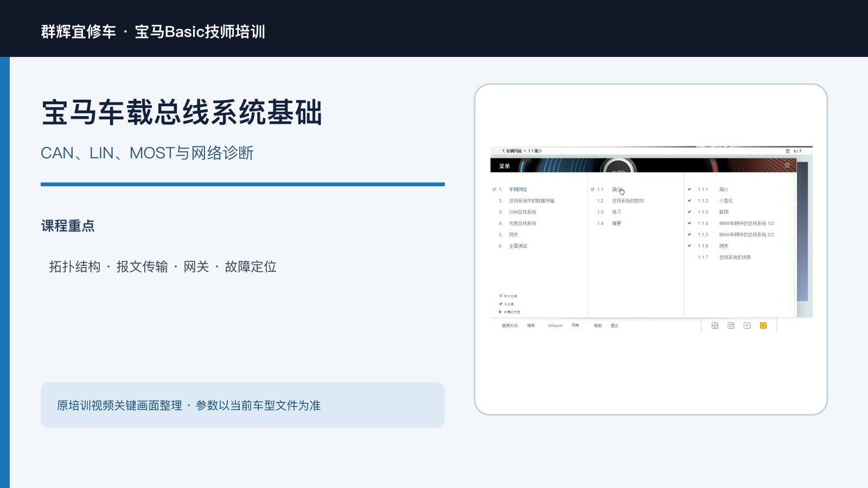Open page 1.1.5 BMW车辆中的总线系统 2/2
This screenshot has width=868, height=488.
coord(736,235)
